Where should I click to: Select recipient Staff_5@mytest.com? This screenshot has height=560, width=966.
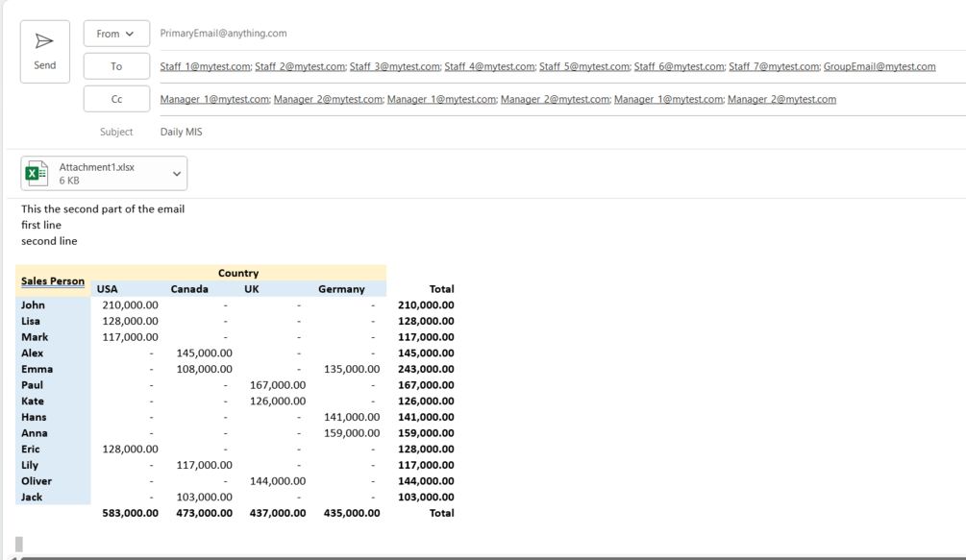(584, 66)
